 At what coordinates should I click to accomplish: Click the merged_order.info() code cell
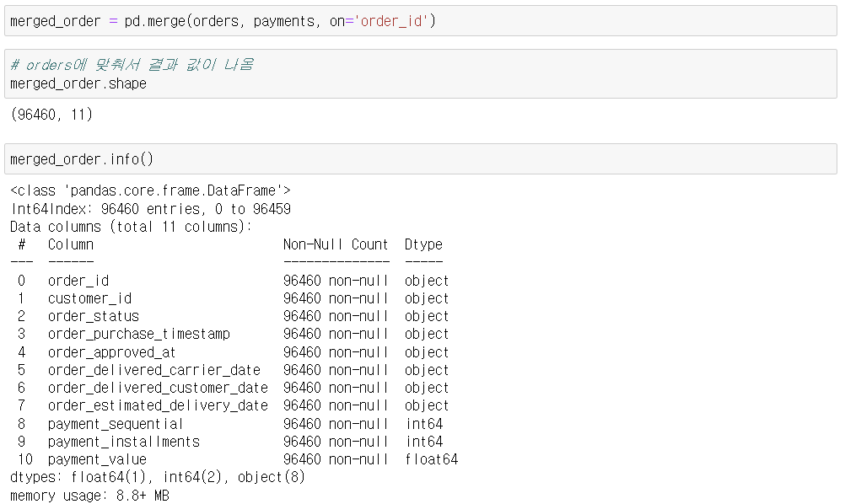(420, 158)
